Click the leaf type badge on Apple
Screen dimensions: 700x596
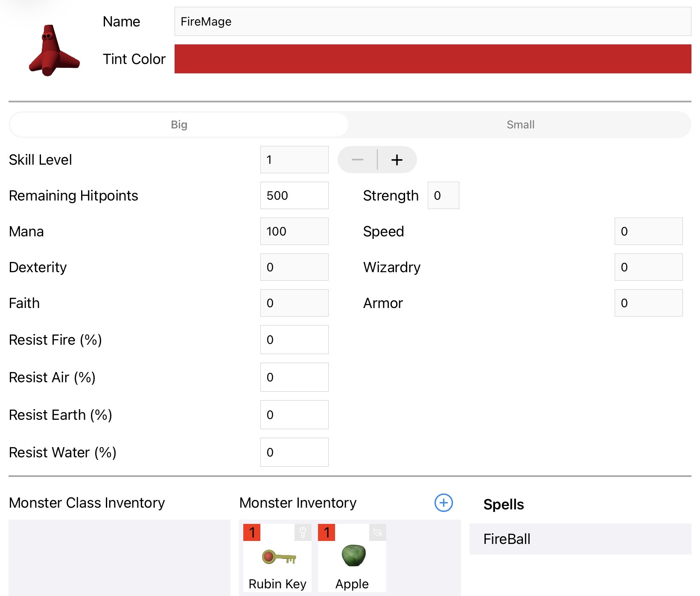click(x=377, y=532)
